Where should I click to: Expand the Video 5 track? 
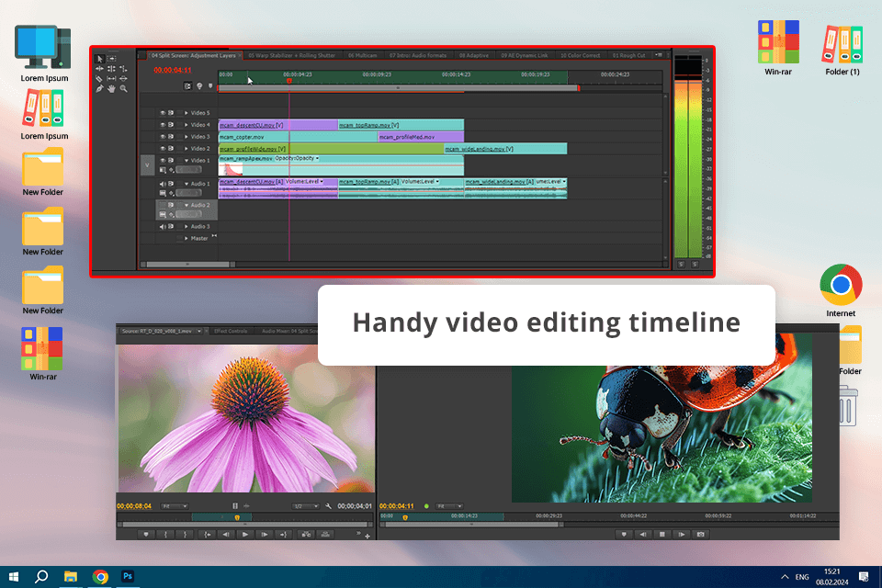[187, 112]
